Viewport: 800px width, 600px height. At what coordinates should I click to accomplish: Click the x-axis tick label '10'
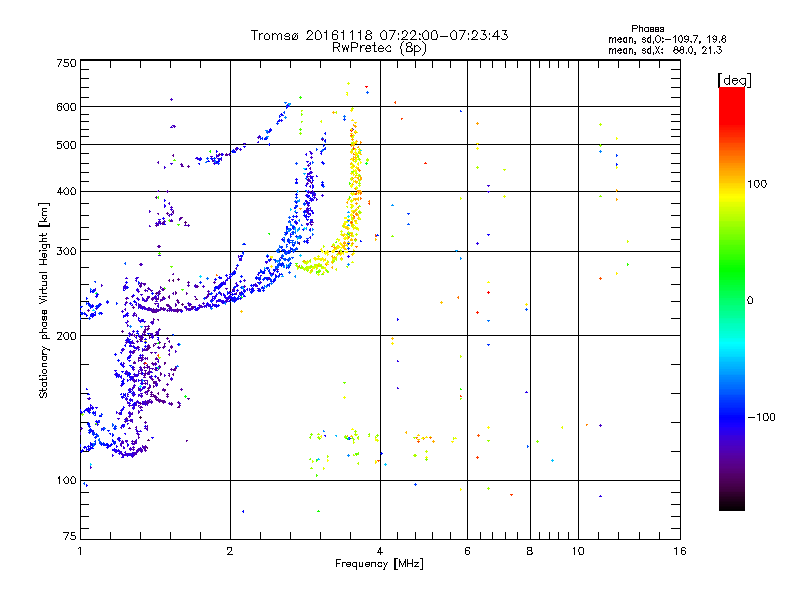point(578,551)
